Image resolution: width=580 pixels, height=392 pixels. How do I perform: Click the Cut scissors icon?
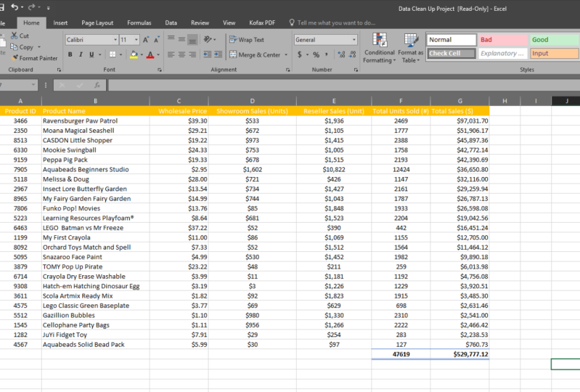click(14, 36)
